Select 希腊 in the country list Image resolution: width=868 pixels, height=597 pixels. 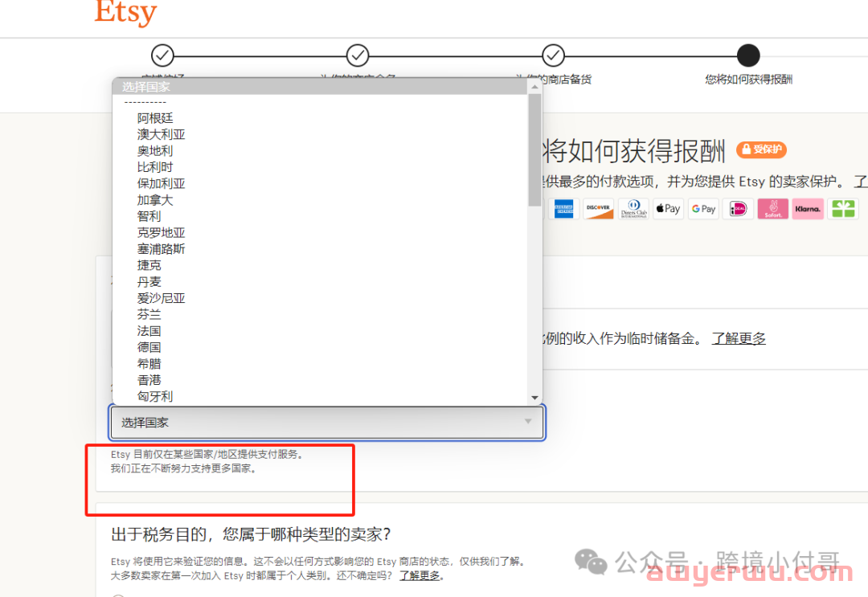pos(320,364)
